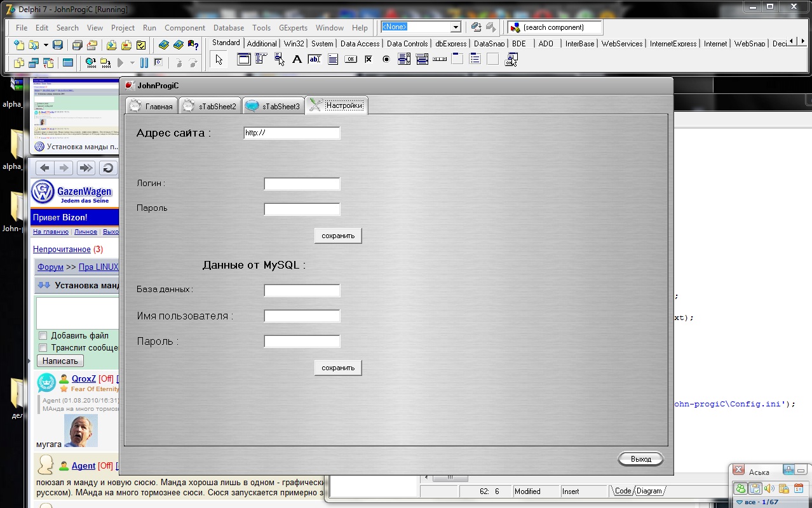Select the MainMenu component icon

[261, 60]
